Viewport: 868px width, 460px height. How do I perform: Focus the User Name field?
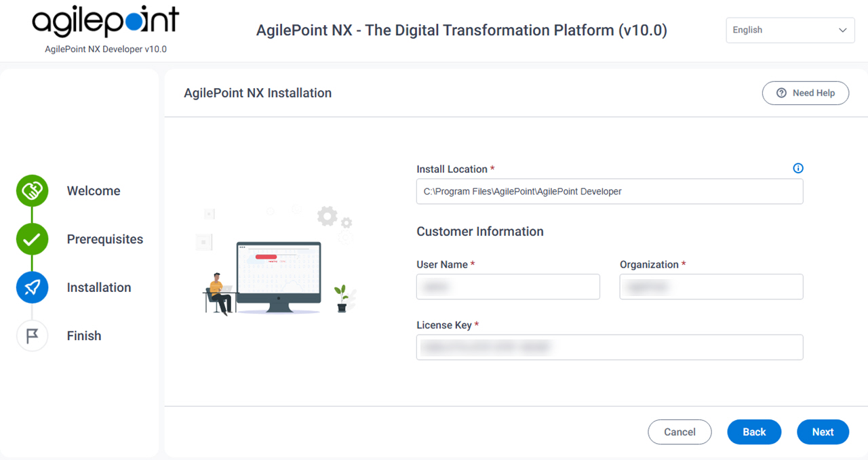(x=508, y=287)
